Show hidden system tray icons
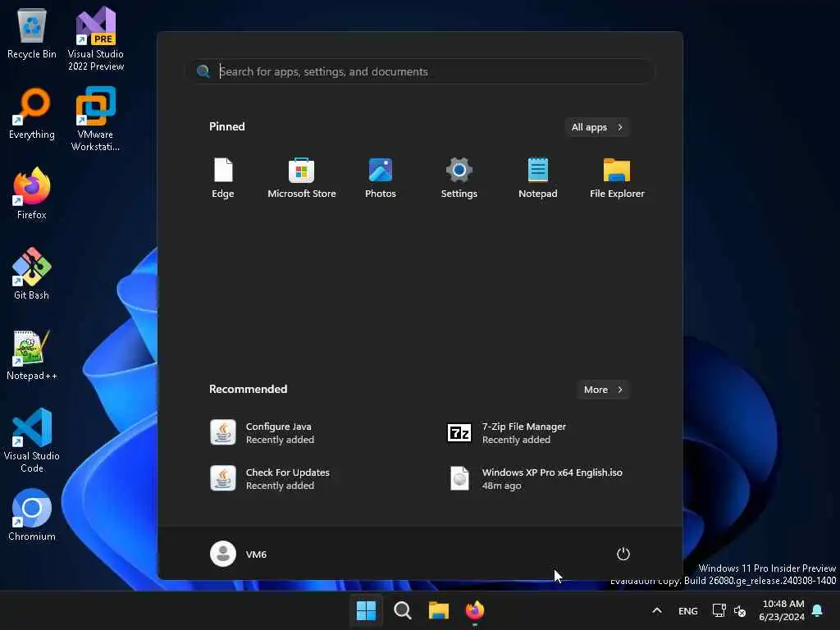 (x=657, y=610)
